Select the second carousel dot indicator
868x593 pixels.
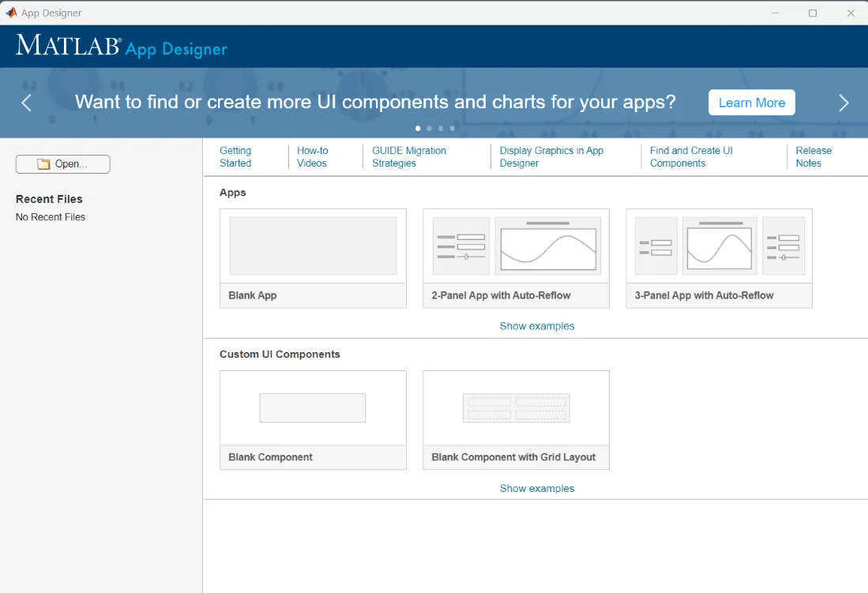pos(429,129)
